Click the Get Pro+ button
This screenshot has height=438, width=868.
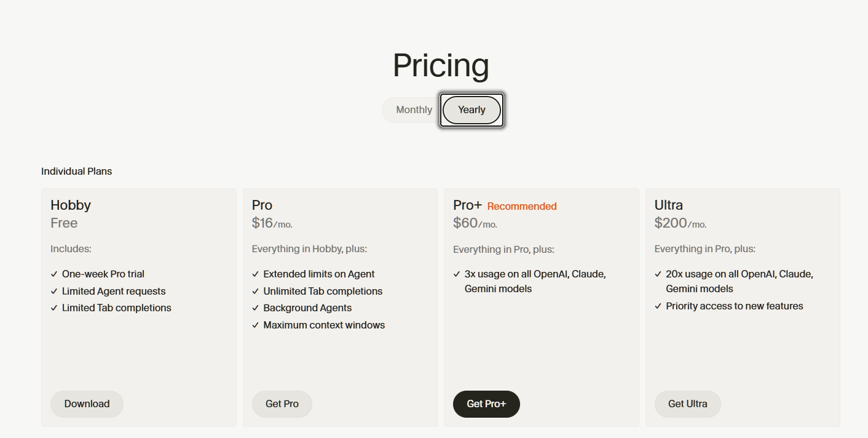pos(486,404)
